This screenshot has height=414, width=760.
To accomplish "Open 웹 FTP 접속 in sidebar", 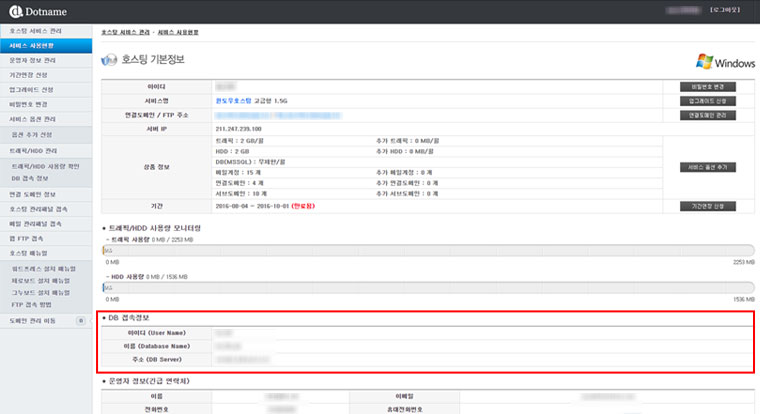I will tap(29, 239).
